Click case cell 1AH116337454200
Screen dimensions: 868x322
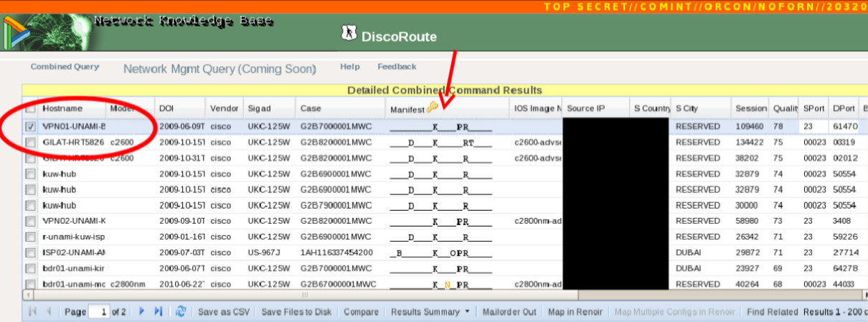(x=337, y=252)
